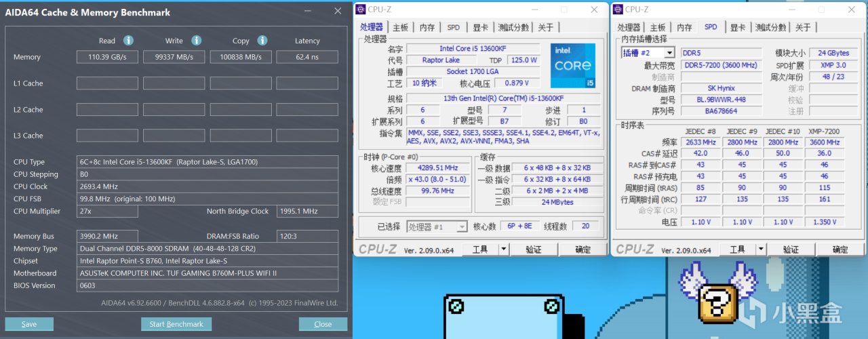Open 显卡 tab in left CPU-Z window
The image size is (868, 339).
click(480, 27)
